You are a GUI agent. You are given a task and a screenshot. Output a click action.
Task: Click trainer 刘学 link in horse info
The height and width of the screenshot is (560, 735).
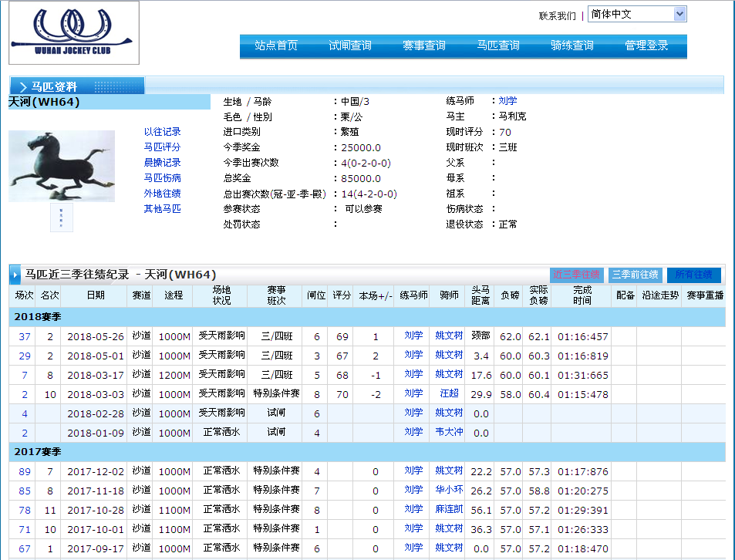[x=507, y=101]
